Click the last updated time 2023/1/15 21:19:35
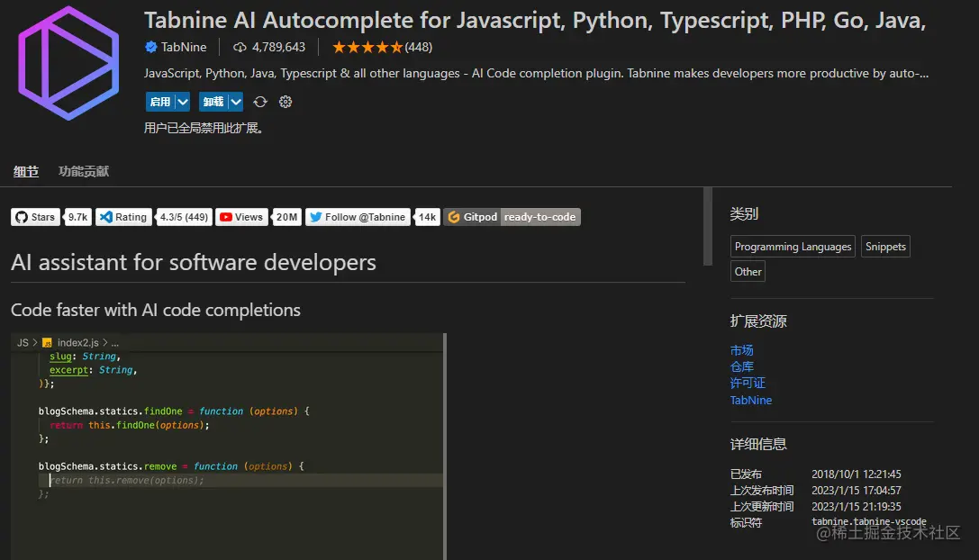The image size is (979, 560). click(856, 506)
